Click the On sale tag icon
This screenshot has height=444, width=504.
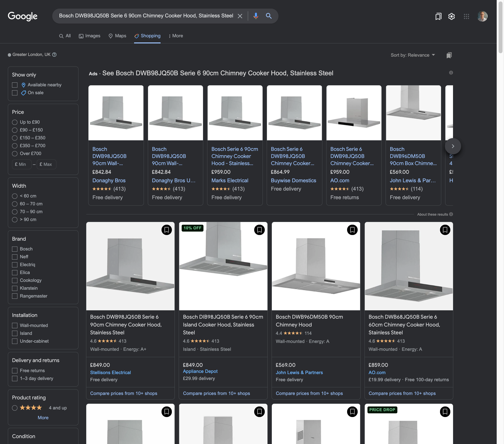[24, 93]
